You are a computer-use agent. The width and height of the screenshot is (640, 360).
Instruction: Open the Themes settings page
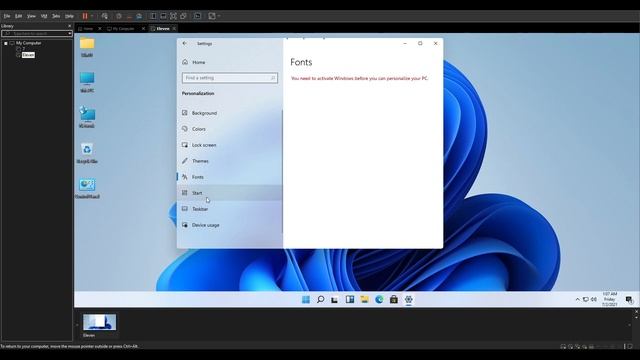[x=229, y=161]
